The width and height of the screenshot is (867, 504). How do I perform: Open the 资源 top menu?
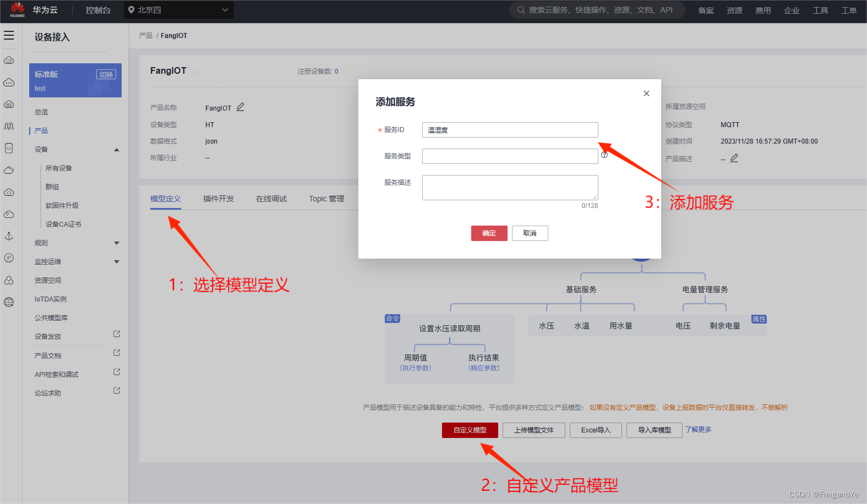734,10
